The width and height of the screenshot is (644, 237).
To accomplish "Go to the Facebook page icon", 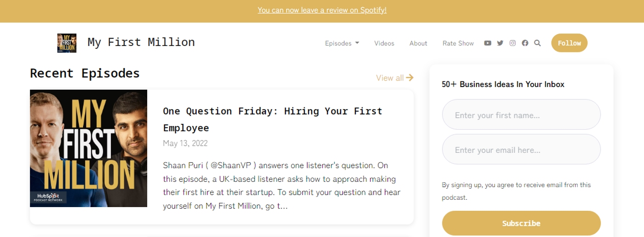I will point(525,43).
